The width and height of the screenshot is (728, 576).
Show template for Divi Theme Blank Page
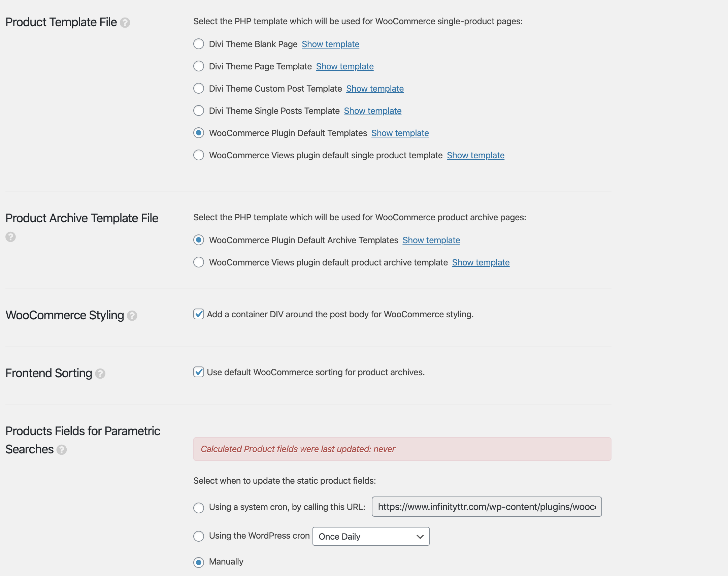[330, 44]
